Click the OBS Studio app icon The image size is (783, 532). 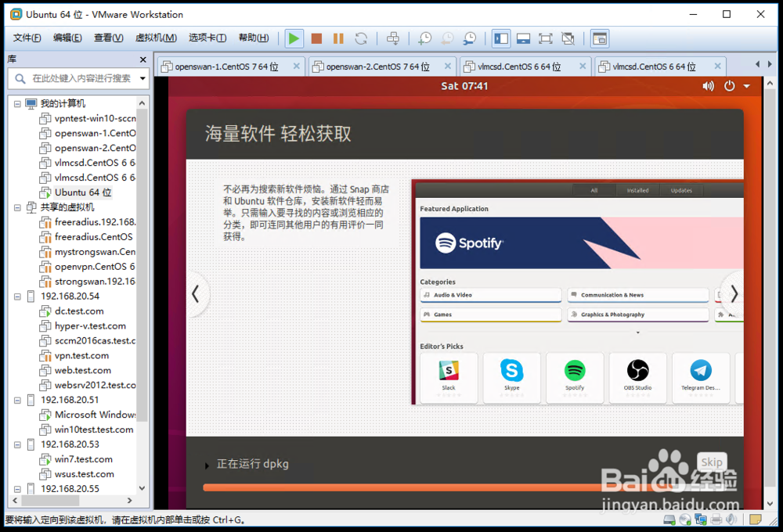click(637, 377)
